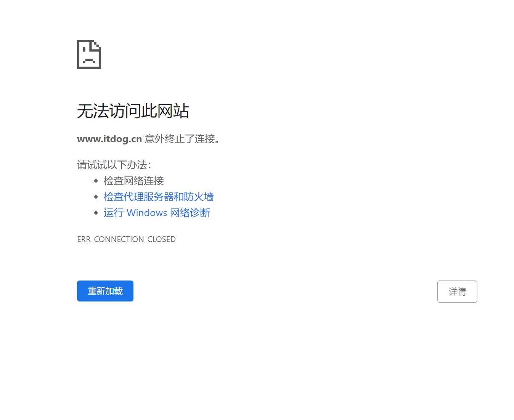Viewport: 514px width, 420px height.
Task: Open the 运行 Windows 网络诊断 link
Action: click(x=157, y=213)
